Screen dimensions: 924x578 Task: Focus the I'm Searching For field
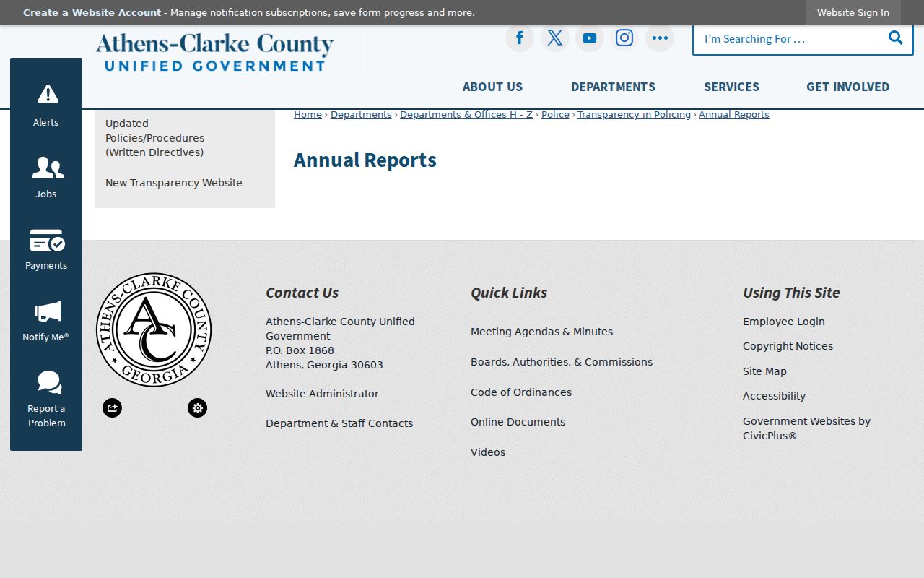790,39
